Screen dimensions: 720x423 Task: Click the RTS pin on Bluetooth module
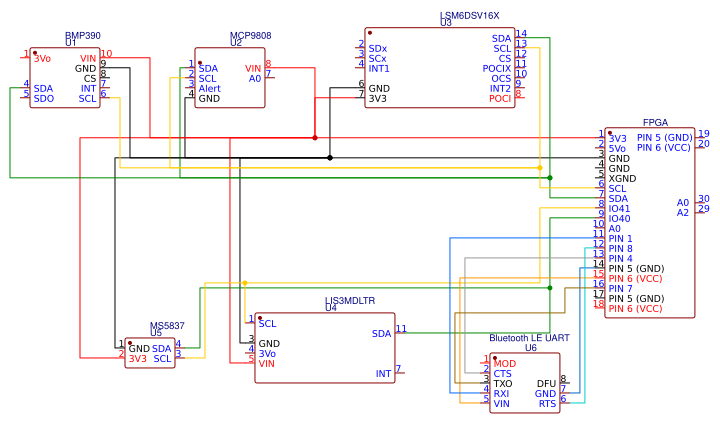tap(547, 404)
